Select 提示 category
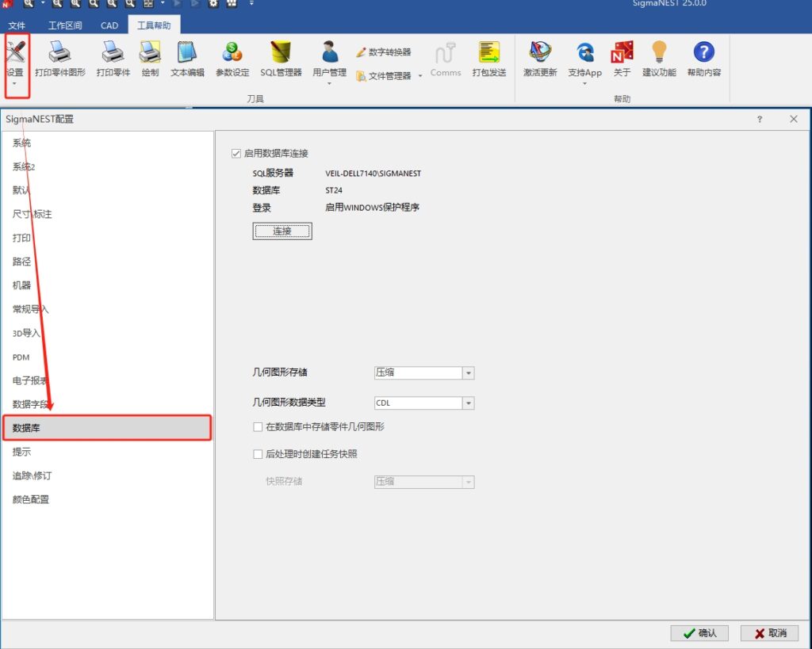812x649 pixels. pos(21,452)
